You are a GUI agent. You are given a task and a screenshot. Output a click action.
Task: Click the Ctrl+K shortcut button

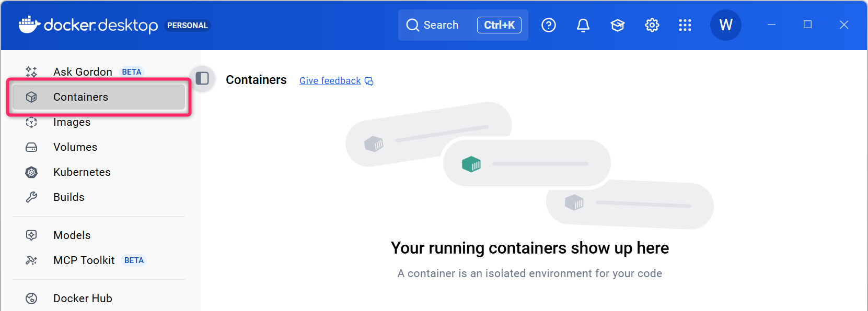click(499, 25)
